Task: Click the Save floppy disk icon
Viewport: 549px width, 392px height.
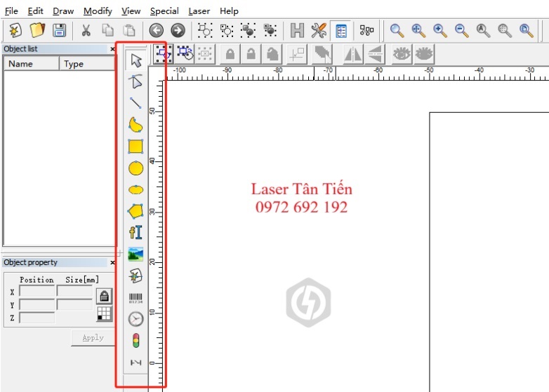Action: pos(59,30)
